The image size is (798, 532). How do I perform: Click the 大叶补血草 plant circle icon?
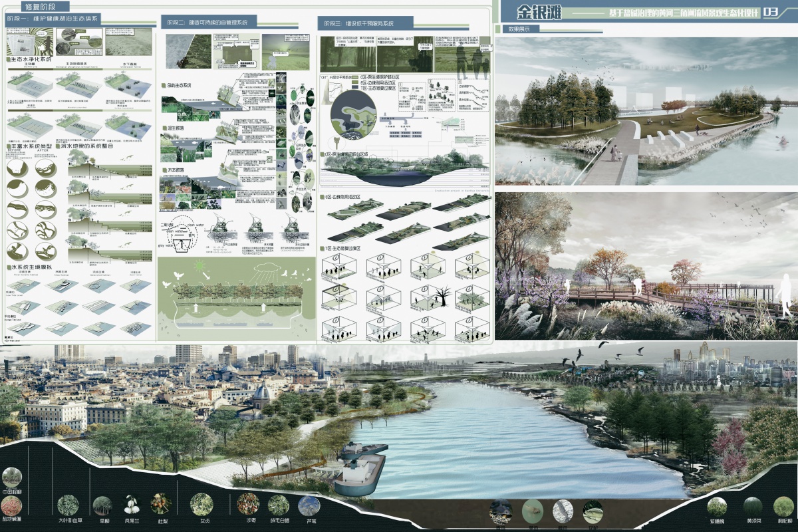coord(68,505)
